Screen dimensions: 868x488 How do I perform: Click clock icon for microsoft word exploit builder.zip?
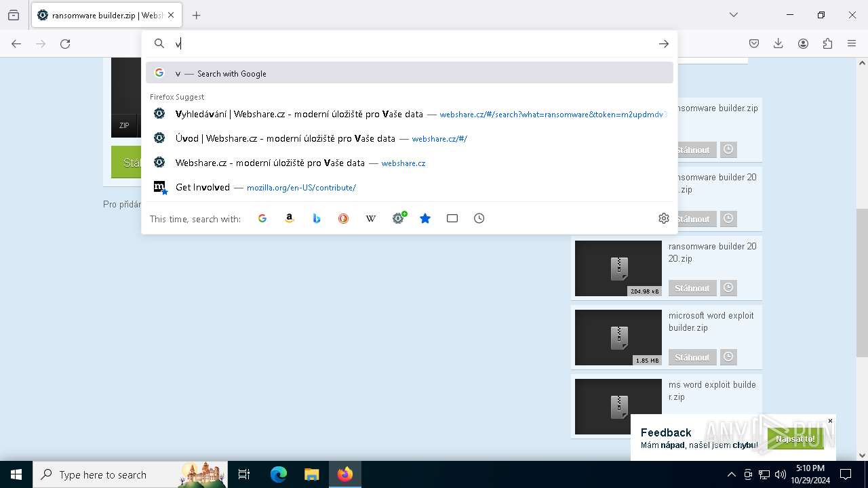tap(728, 357)
